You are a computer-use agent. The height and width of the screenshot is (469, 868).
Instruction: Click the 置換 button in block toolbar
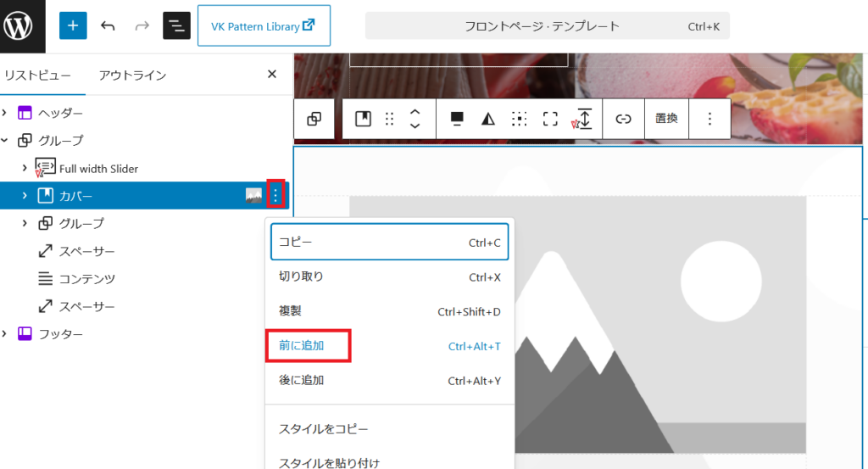click(666, 119)
